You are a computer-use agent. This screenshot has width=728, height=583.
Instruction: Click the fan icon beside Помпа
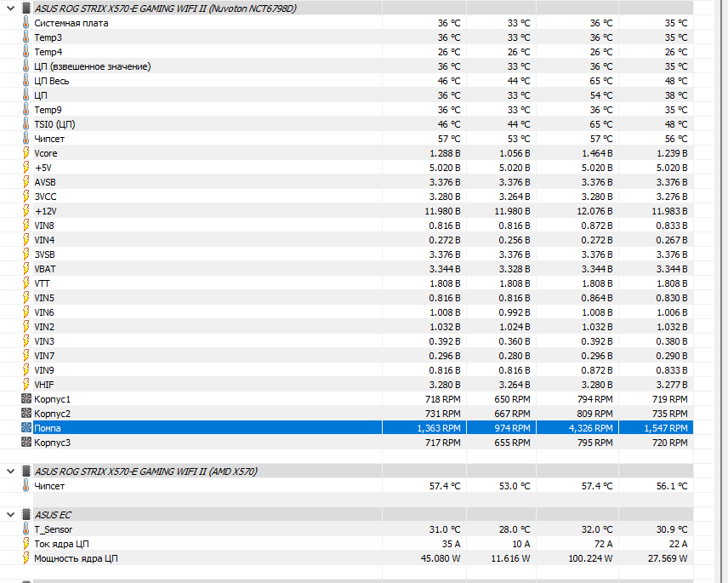tap(26, 428)
